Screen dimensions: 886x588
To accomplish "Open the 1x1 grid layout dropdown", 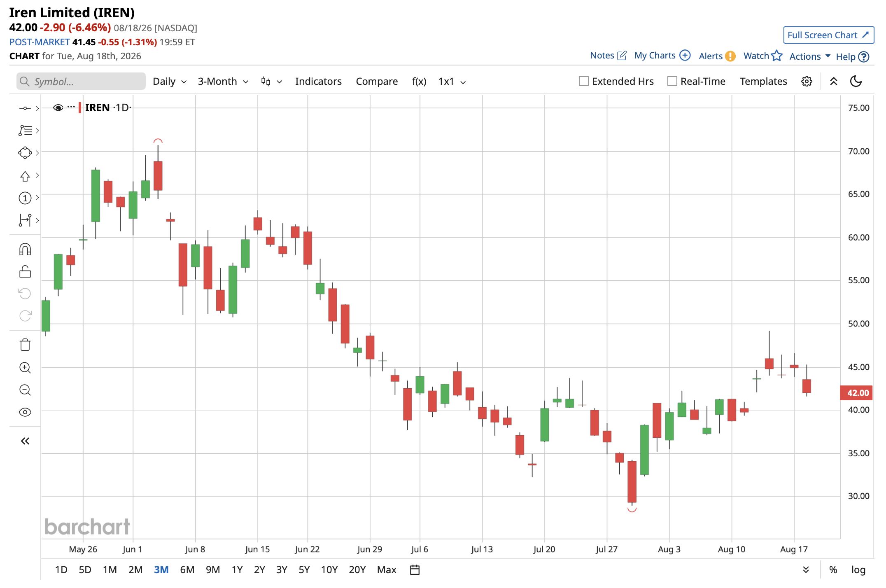I will [452, 82].
